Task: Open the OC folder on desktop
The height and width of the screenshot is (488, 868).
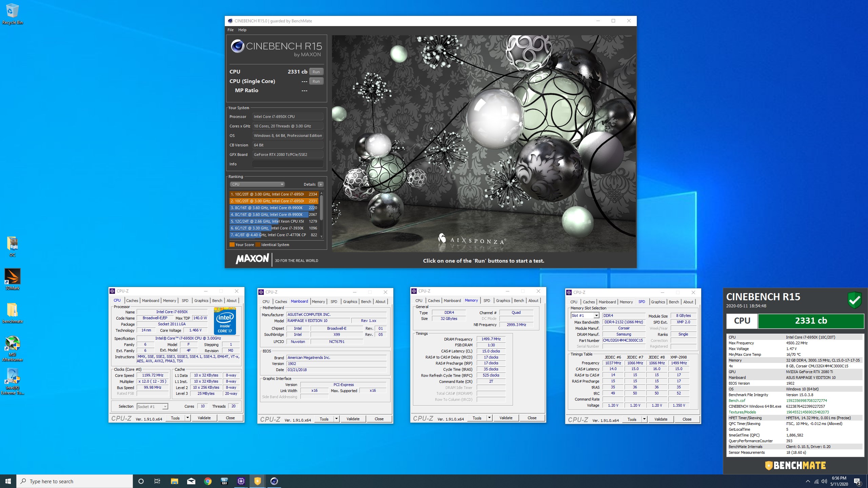Action: coord(12,246)
